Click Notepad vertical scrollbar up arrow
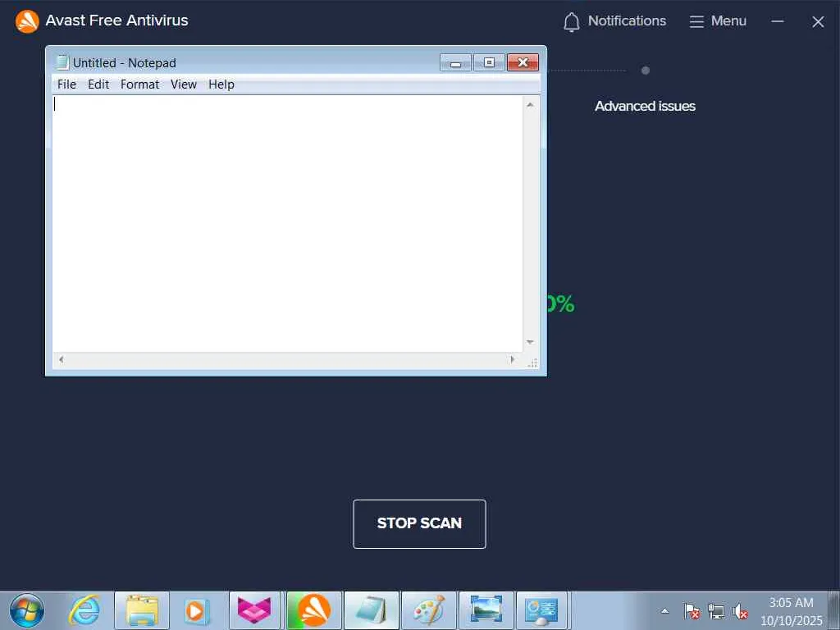 click(x=530, y=105)
